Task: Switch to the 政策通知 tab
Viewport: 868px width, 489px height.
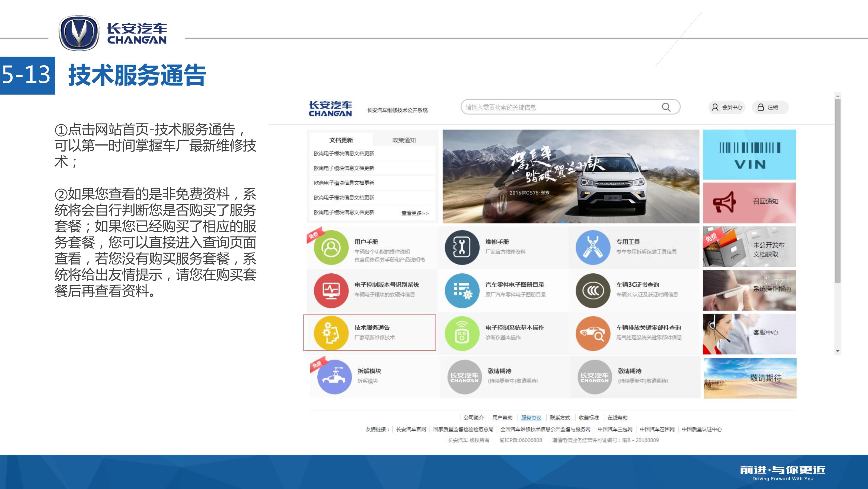Action: point(404,140)
